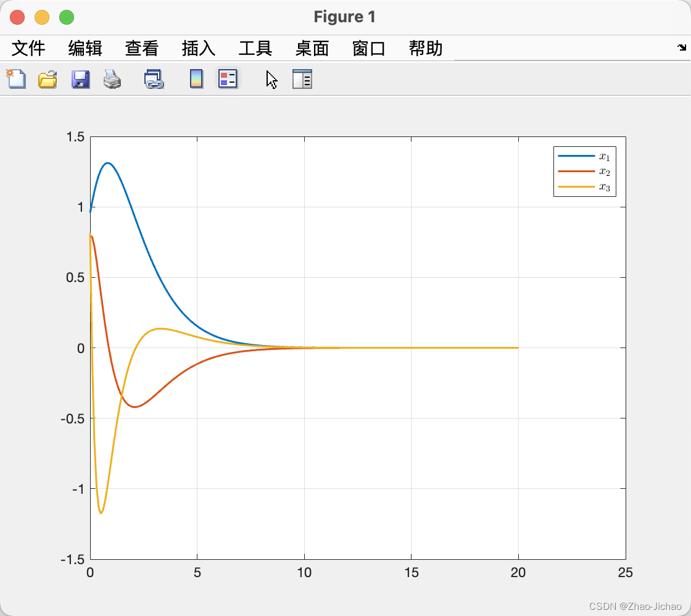Open the 工具 menu
Viewport: 691px width, 616px height.
tap(255, 48)
